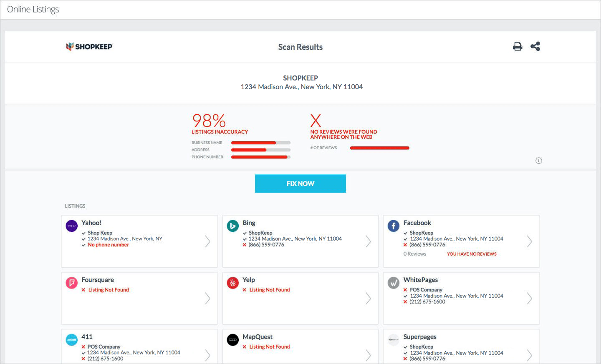Click '0 Reviews' in Facebook card

click(415, 254)
